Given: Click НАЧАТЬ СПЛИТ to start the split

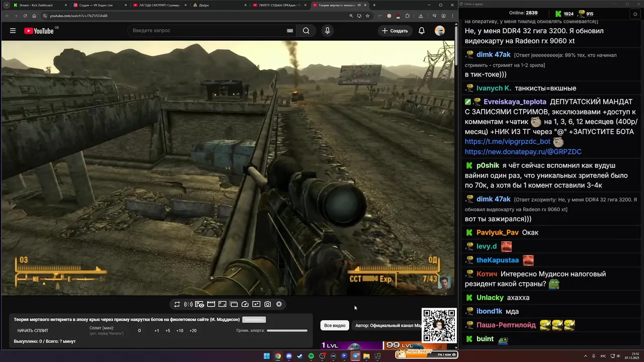Looking at the screenshot, I should pyautogui.click(x=33, y=330).
